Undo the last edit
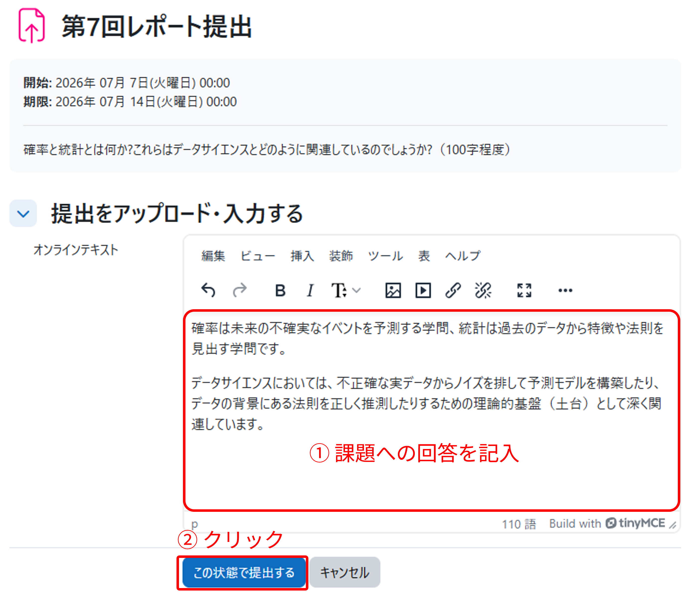The height and width of the screenshot is (603, 700). [x=208, y=290]
